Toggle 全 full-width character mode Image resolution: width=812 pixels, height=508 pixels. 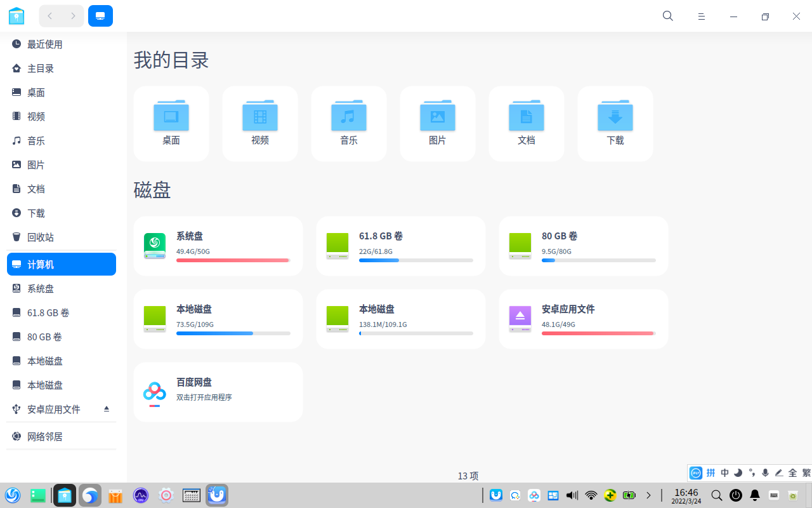793,473
